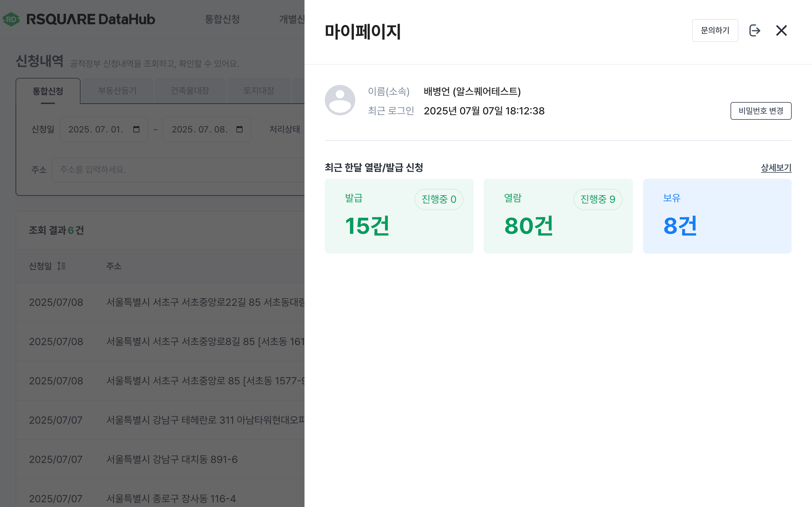Click the user profile avatar icon
The height and width of the screenshot is (507, 812).
(x=340, y=100)
